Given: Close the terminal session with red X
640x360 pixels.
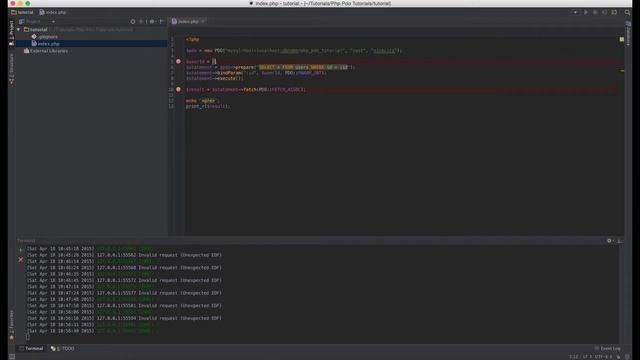Looking at the screenshot, I should (x=20, y=260).
